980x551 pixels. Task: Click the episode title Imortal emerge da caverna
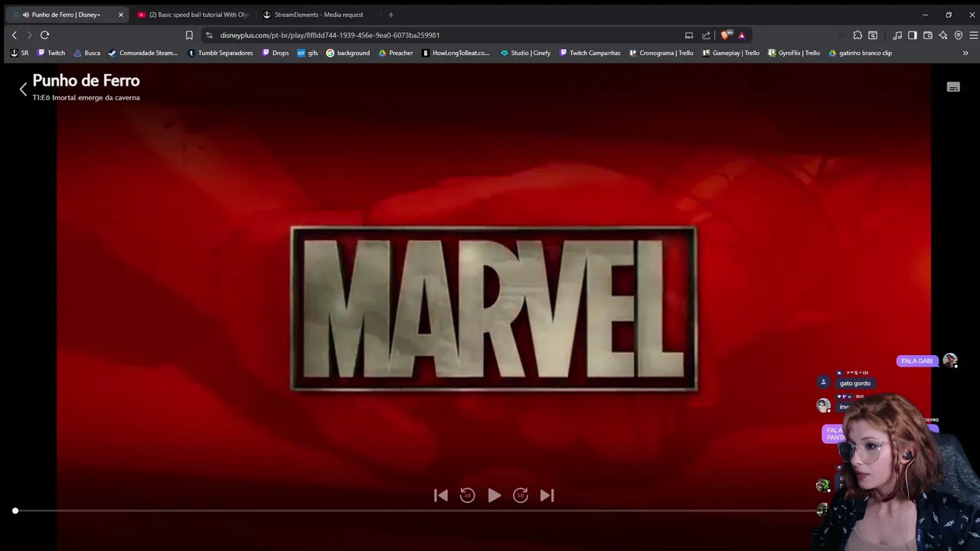pos(96,98)
